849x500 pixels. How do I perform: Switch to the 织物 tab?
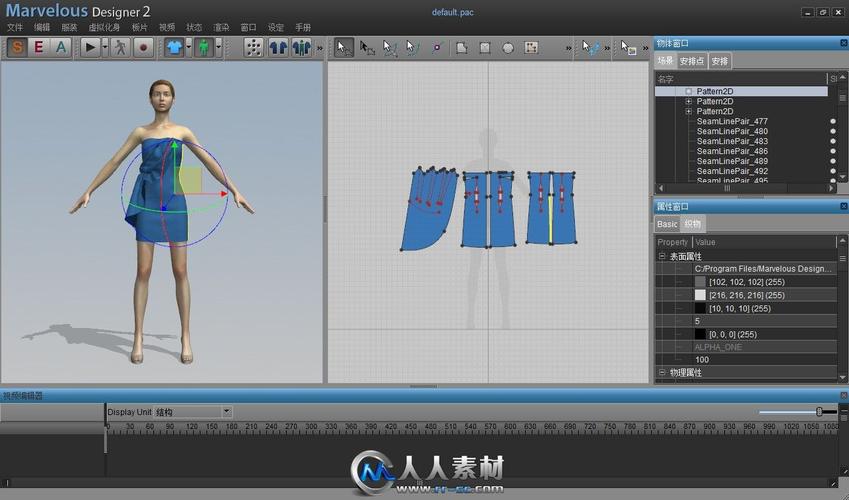coord(692,224)
